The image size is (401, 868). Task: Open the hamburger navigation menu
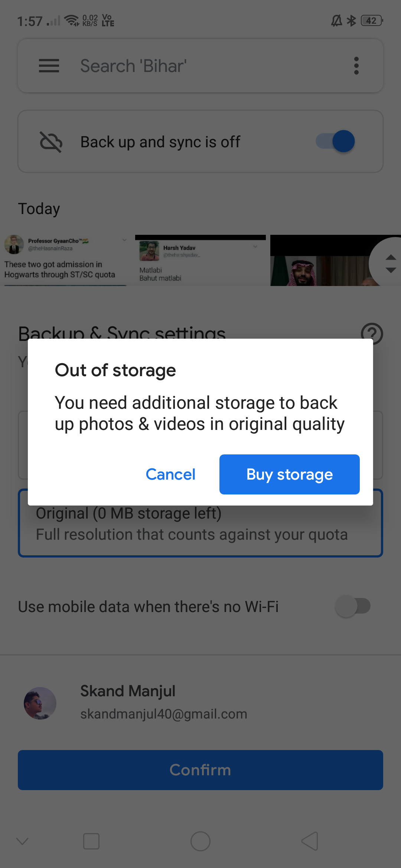click(49, 66)
